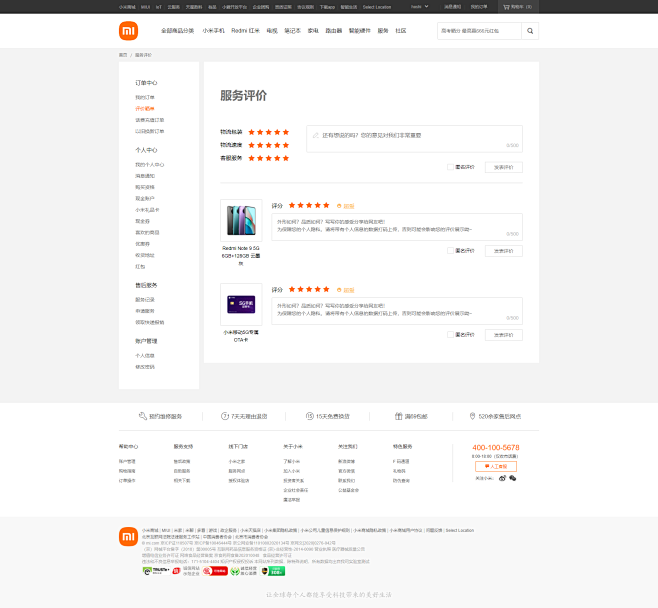
Task: Set Redmi Note 9 5G rating to four stars
Action: (x=318, y=205)
